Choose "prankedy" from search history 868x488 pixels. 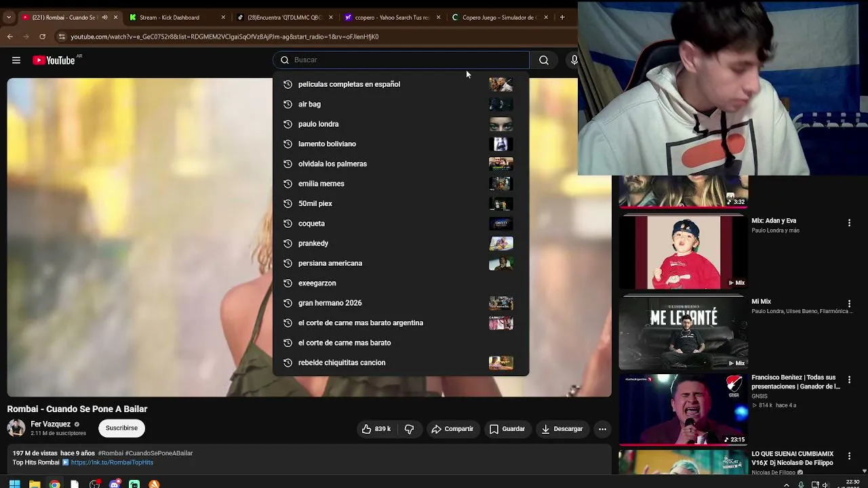(x=401, y=243)
